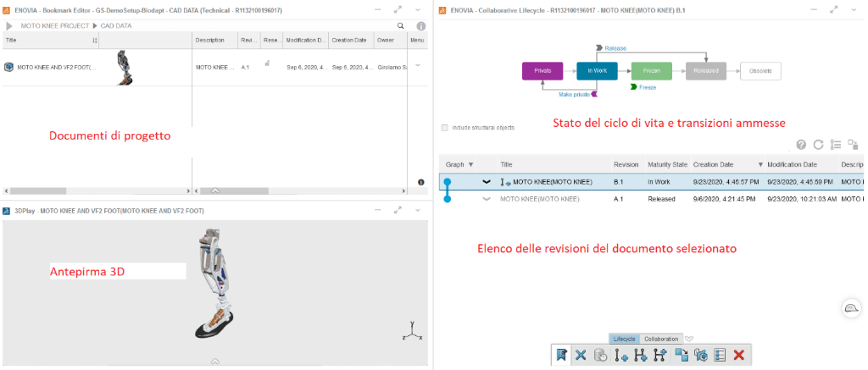The image size is (868, 370).
Task: Click the tree list view icon above the revisions table
Action: 836,145
